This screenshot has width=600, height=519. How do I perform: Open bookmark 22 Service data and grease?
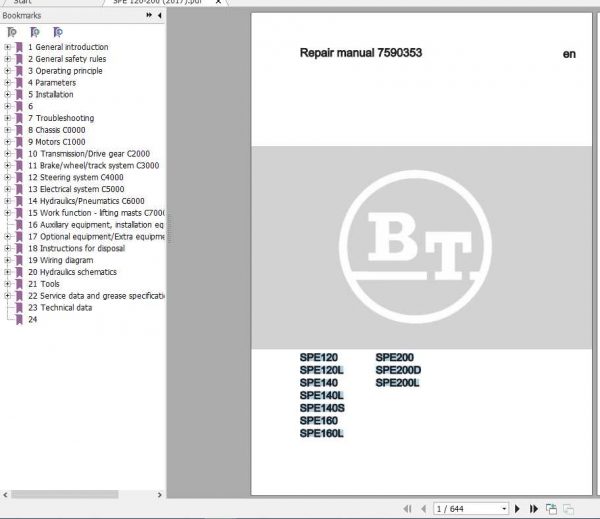pos(96,296)
